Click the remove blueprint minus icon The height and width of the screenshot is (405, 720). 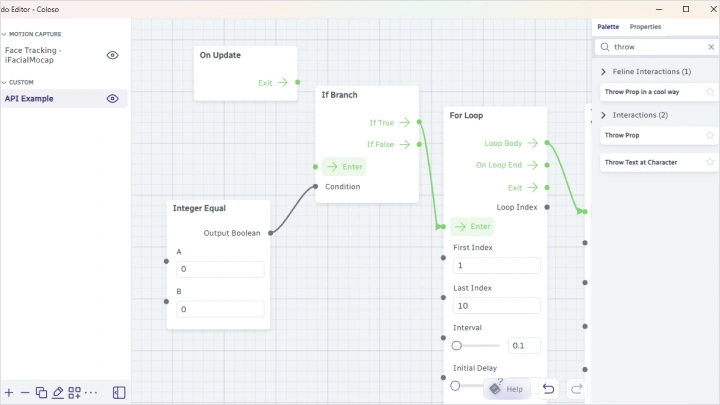(x=24, y=393)
